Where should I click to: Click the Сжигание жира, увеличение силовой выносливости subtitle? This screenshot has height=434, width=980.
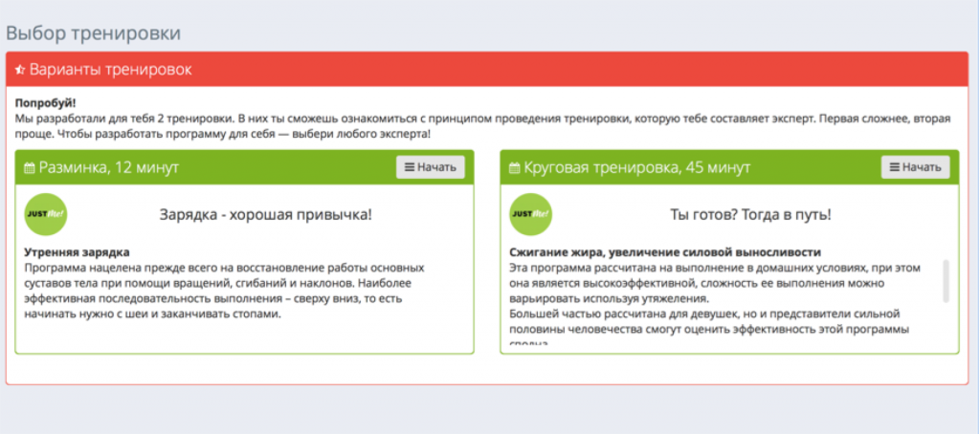[665, 252]
